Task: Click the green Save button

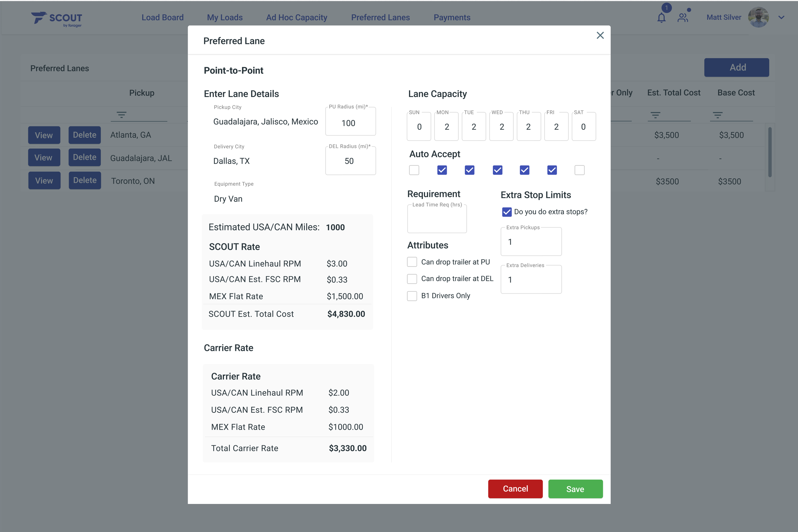Action: (x=575, y=489)
